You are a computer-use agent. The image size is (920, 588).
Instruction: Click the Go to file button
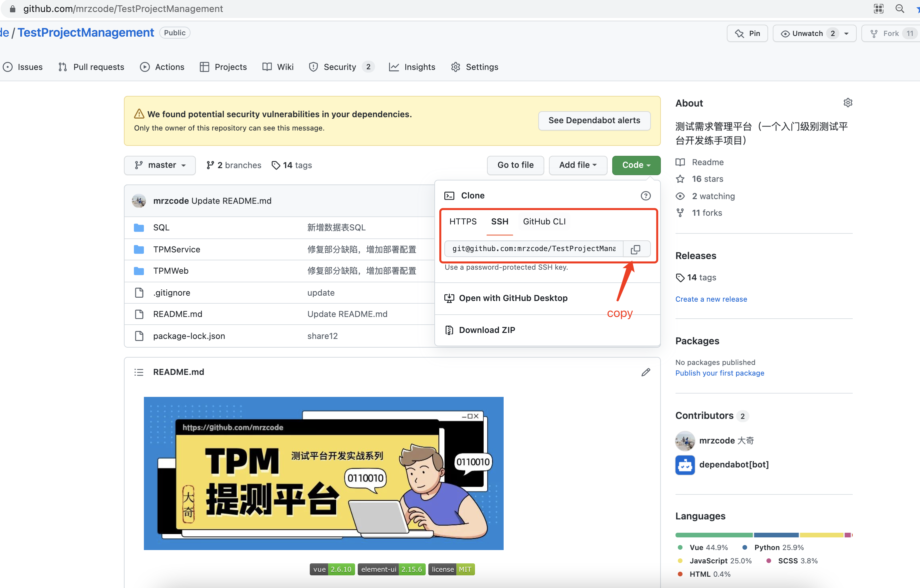tap(515, 165)
